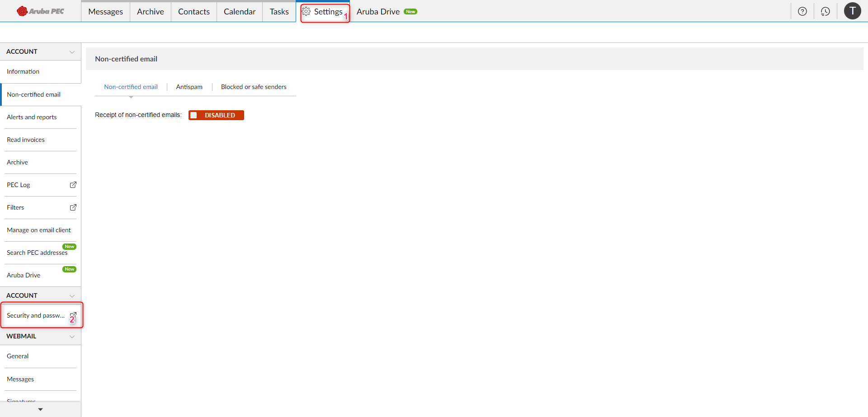Switch to the Antispam tab
This screenshot has height=417, width=868.
pos(189,87)
